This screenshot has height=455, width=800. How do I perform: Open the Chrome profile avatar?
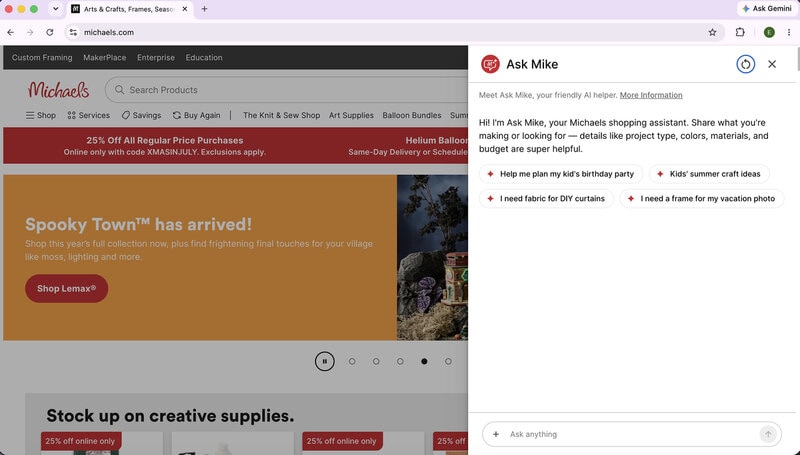(x=769, y=32)
